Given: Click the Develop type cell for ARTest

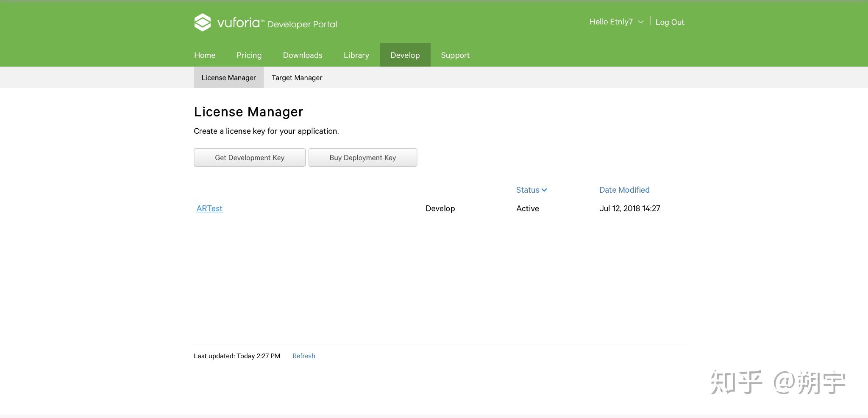Looking at the screenshot, I should coord(440,208).
